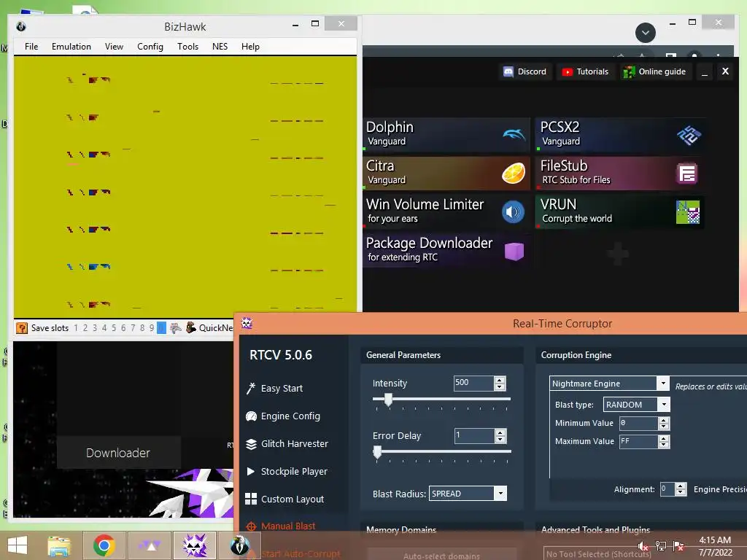Viewport: 747px width, 560px height.
Task: Expand the Nightmare Engine dropdown
Action: (x=662, y=384)
